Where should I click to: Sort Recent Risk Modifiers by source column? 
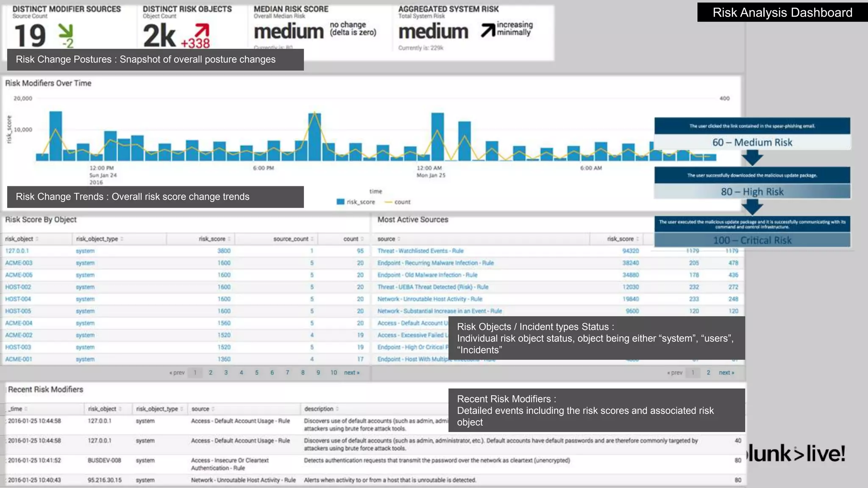(x=203, y=409)
